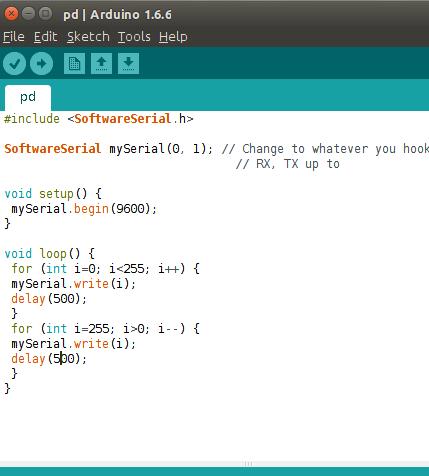Click the window title 'pd | Arduino 1.6.6'
This screenshot has width=429, height=476.
click(118, 15)
